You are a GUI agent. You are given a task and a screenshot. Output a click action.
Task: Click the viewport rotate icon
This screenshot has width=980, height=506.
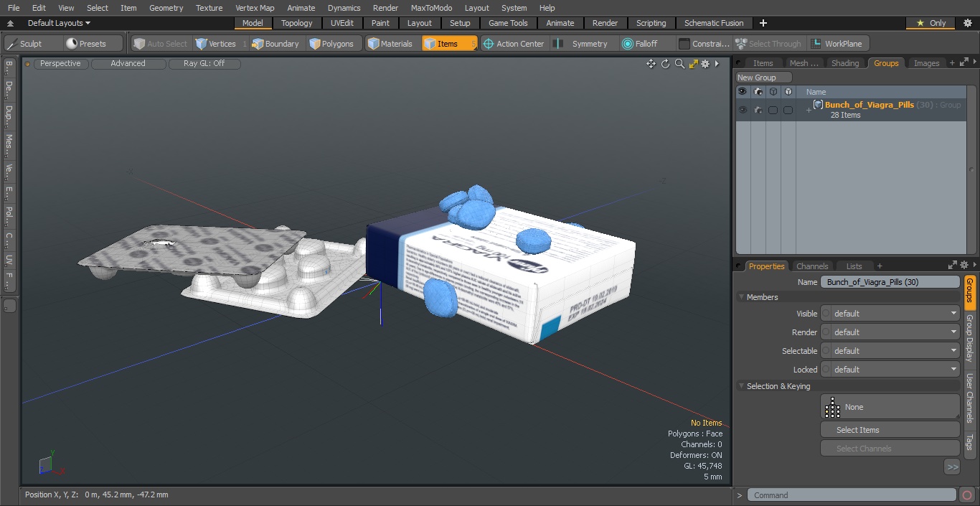(665, 64)
